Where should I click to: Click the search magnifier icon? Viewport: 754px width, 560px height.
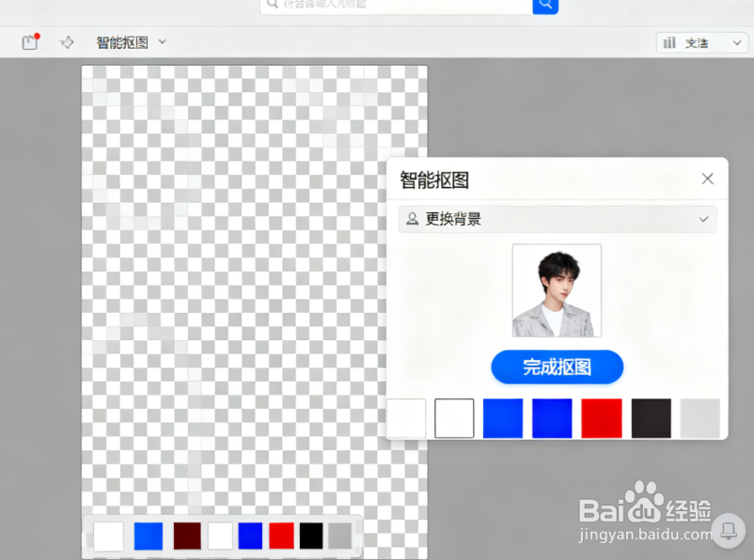tap(545, 6)
